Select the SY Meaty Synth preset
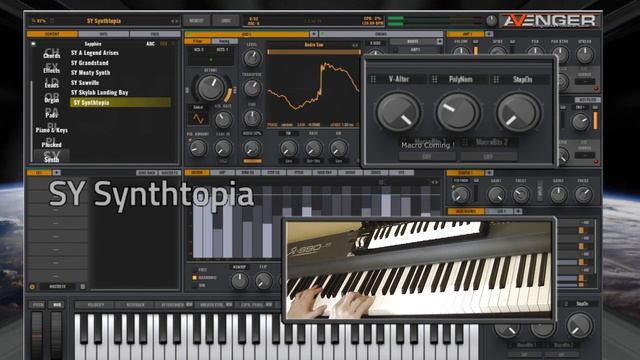 (x=91, y=73)
